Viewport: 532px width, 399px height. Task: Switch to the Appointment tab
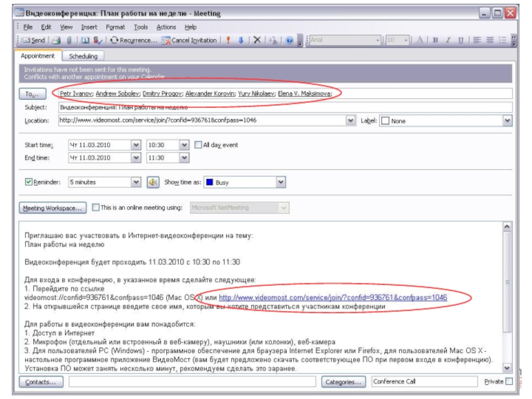pyautogui.click(x=38, y=56)
